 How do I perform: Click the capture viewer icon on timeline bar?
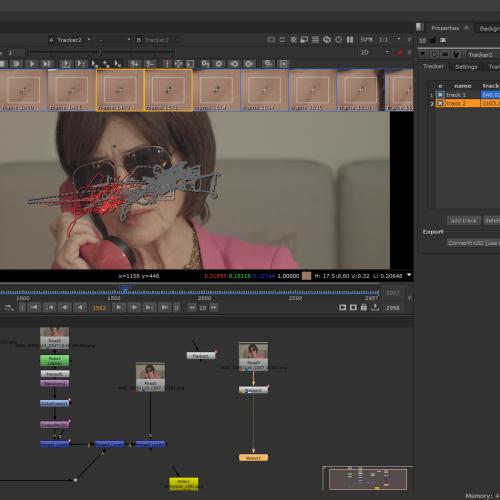tap(353, 307)
